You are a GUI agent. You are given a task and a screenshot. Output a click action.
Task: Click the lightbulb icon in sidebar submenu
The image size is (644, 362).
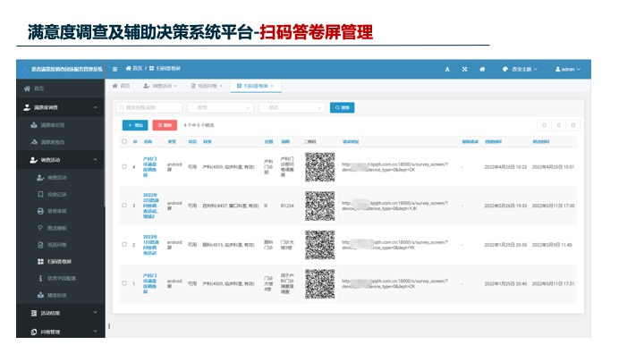(40, 228)
